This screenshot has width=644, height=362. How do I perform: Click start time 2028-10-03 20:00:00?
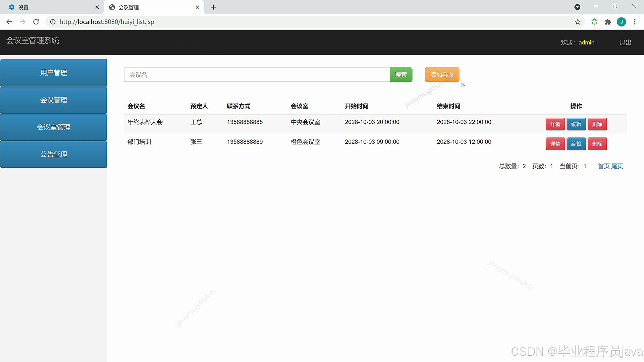click(x=372, y=122)
